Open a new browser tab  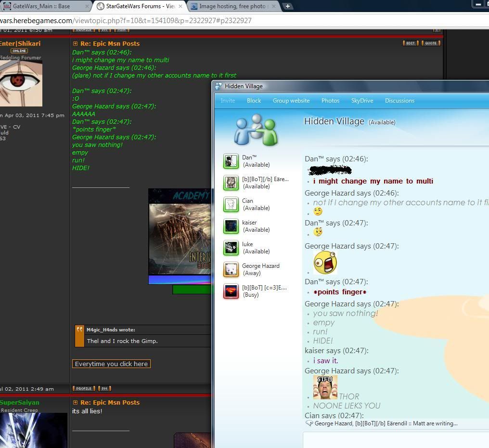287,6
